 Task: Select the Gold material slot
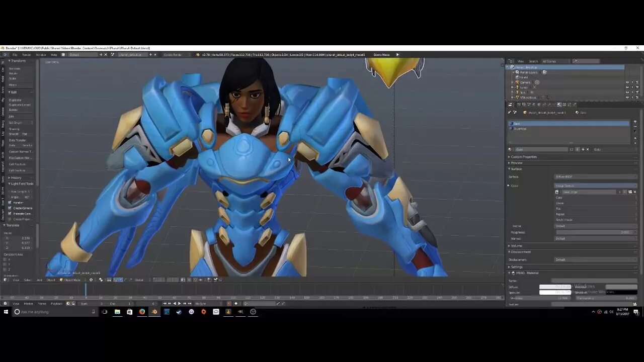tap(569, 124)
